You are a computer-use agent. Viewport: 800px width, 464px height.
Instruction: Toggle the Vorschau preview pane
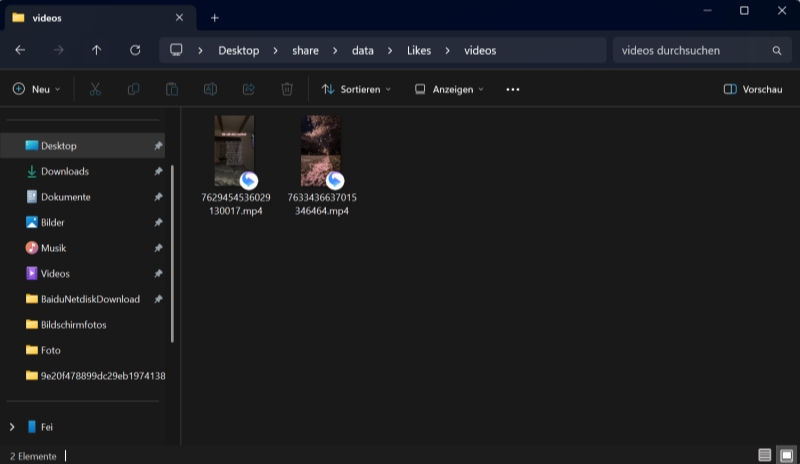[753, 89]
